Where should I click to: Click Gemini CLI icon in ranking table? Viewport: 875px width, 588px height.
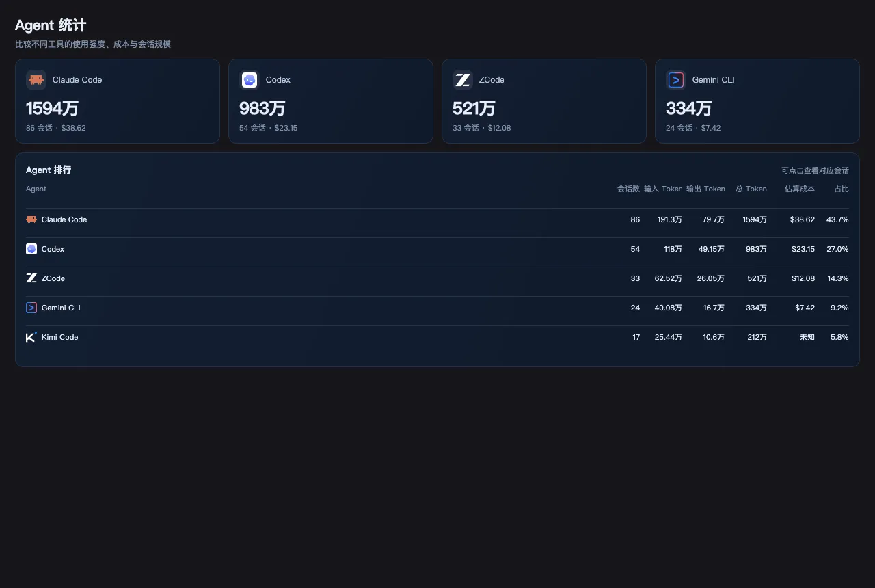[31, 308]
